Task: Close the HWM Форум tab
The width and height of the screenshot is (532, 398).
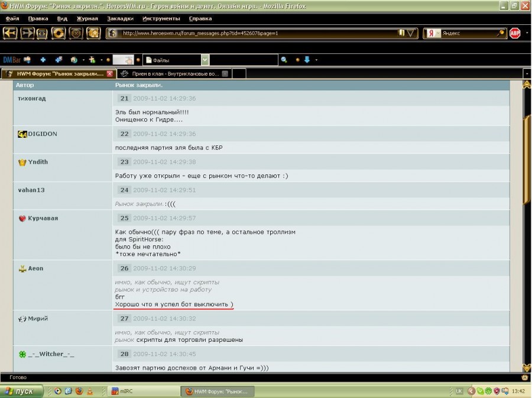Action: pyautogui.click(x=109, y=74)
